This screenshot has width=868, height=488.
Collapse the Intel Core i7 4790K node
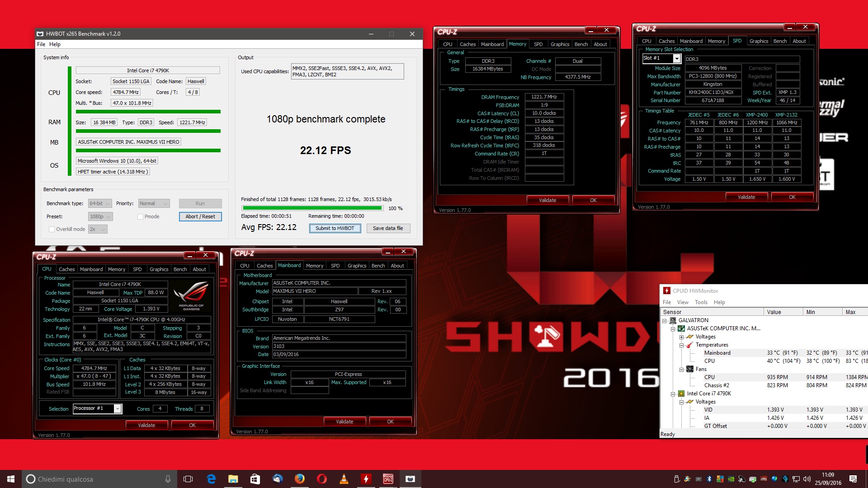pyautogui.click(x=673, y=394)
